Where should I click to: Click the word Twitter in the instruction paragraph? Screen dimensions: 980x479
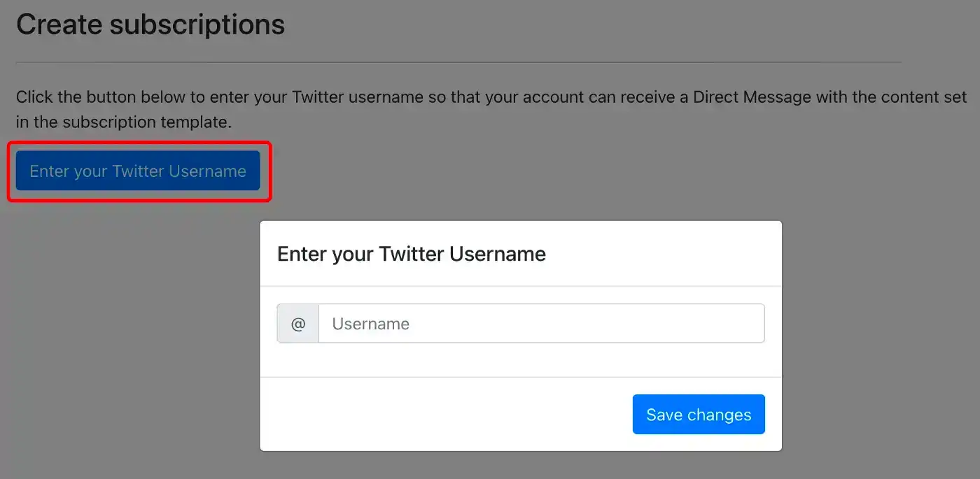[318, 97]
